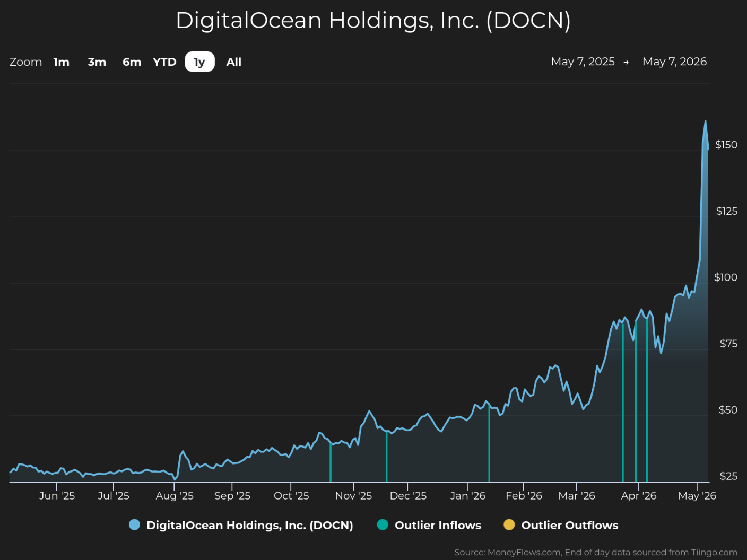Image resolution: width=747 pixels, height=560 pixels.
Task: Click the late-October outlier inflow marker line
Action: pos(331,462)
